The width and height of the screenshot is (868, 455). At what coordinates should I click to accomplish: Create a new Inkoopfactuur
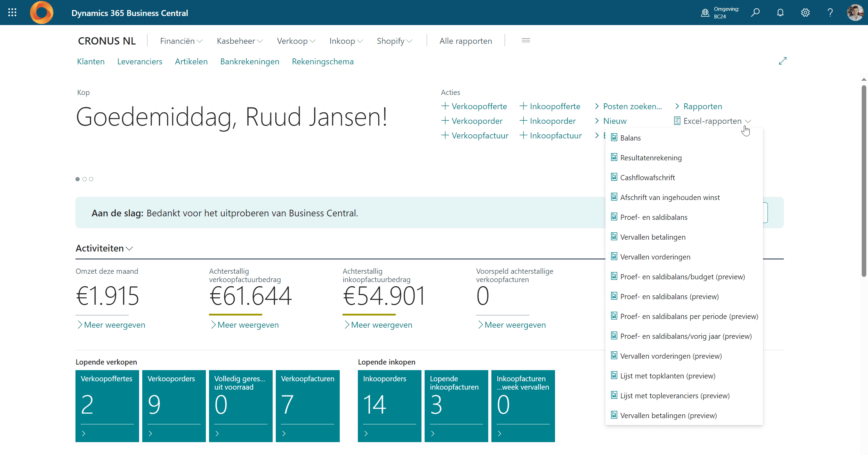(x=550, y=136)
